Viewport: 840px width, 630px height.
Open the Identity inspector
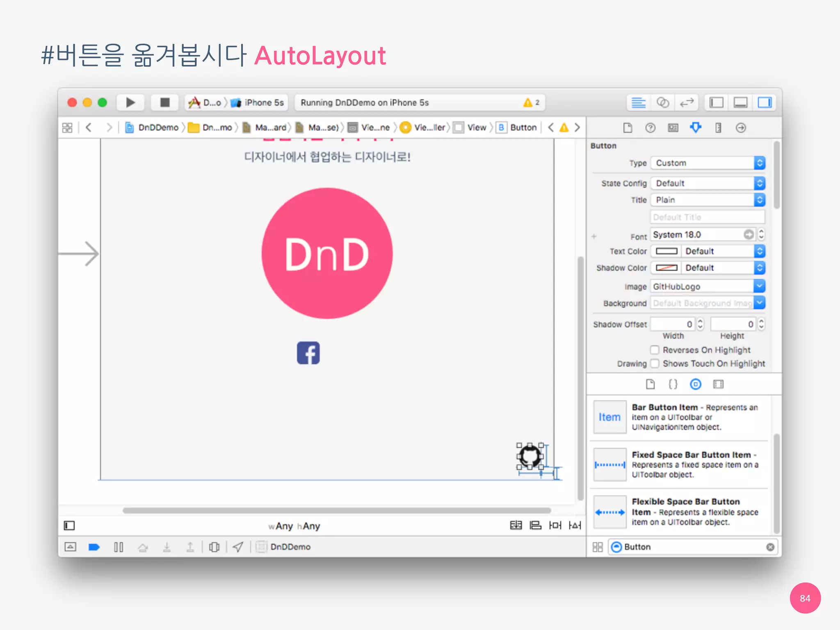point(673,128)
